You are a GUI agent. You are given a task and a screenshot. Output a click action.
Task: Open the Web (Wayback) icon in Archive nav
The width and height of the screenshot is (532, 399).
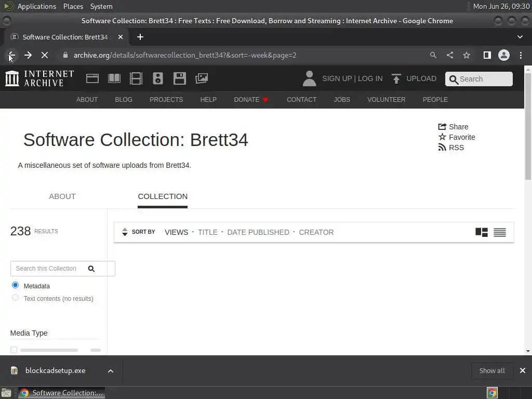(x=92, y=78)
